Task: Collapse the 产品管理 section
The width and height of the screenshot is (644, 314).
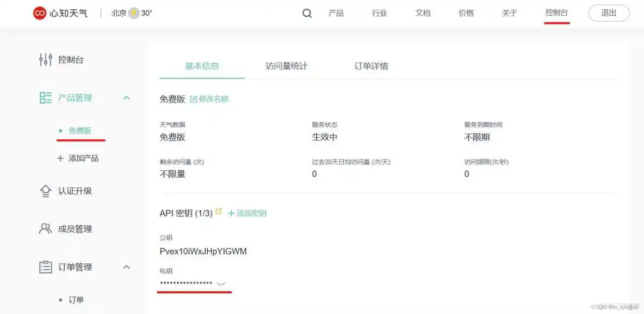Action: (126, 98)
